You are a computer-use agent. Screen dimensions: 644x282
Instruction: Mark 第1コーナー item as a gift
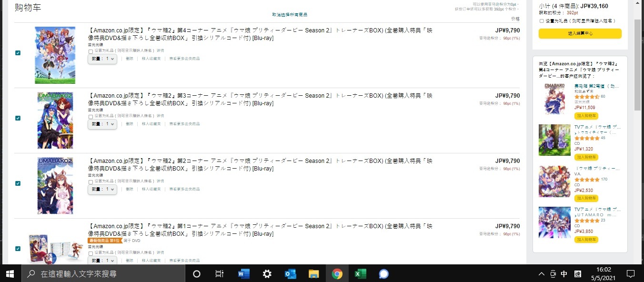coord(91,254)
